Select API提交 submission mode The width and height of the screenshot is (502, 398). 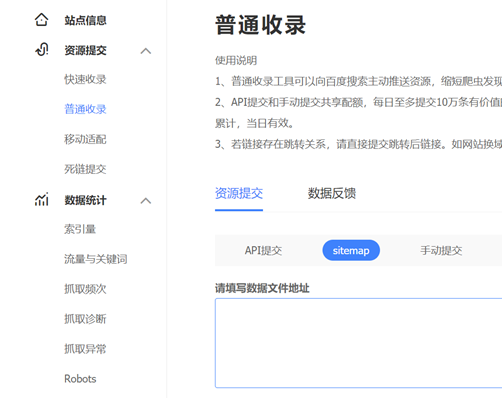[x=263, y=250]
